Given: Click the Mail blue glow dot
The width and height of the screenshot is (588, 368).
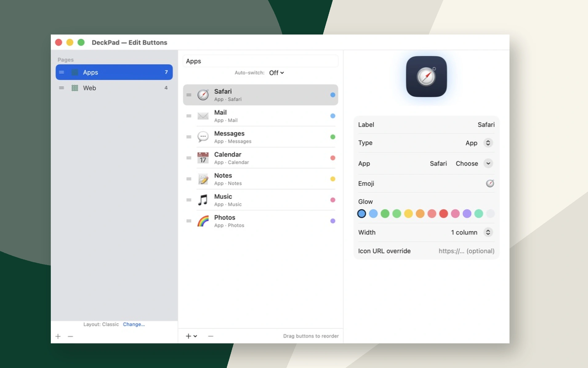Looking at the screenshot, I should tap(333, 116).
